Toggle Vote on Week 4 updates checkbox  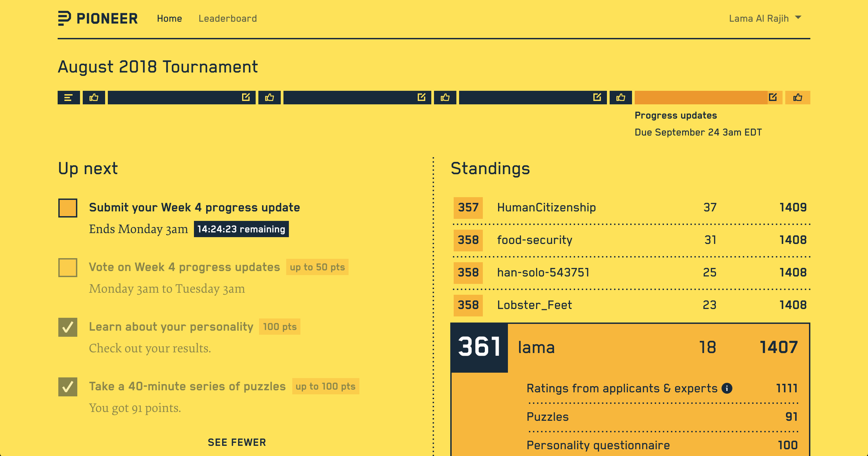coord(68,267)
